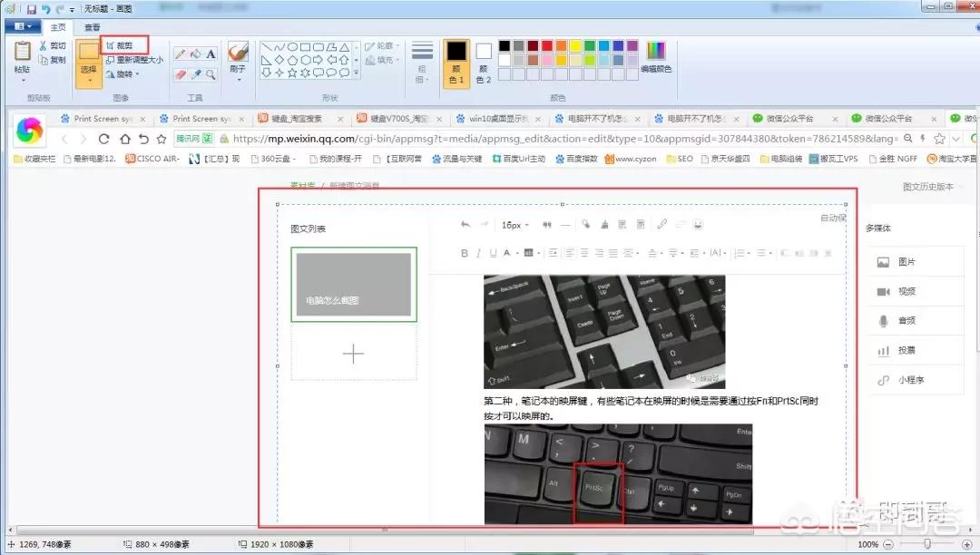Switch to the View (查看) tab
The width and height of the screenshot is (980, 555).
click(x=93, y=28)
